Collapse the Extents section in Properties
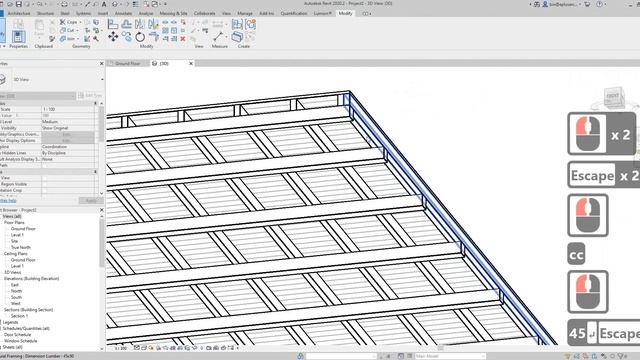The image size is (640, 360). pos(96,172)
